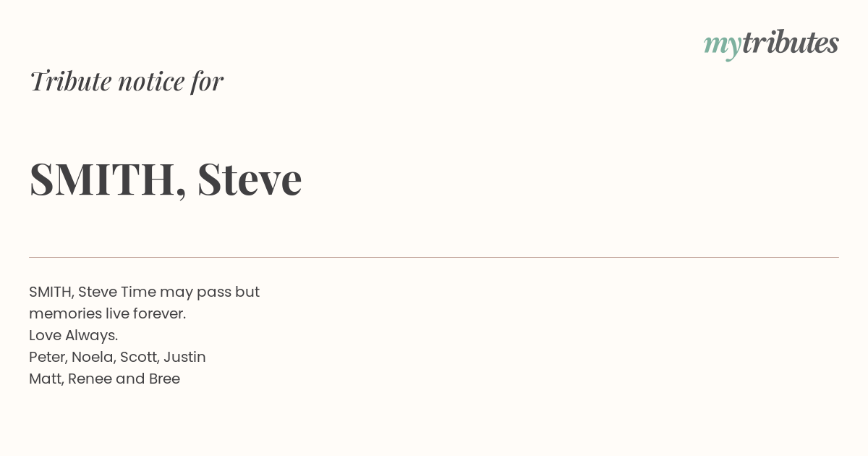Image resolution: width=868 pixels, height=456 pixels.
Task: Click the mytributes logo
Action: [771, 43]
